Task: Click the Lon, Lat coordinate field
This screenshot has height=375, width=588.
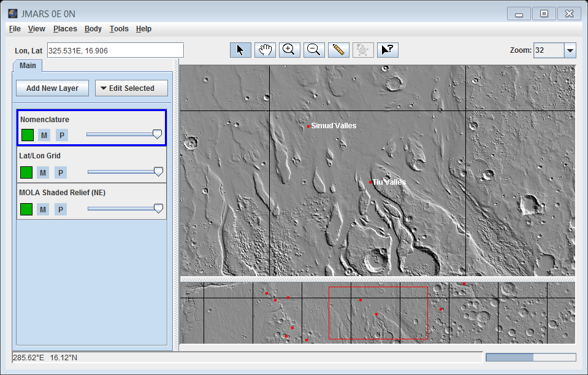Action: click(115, 50)
